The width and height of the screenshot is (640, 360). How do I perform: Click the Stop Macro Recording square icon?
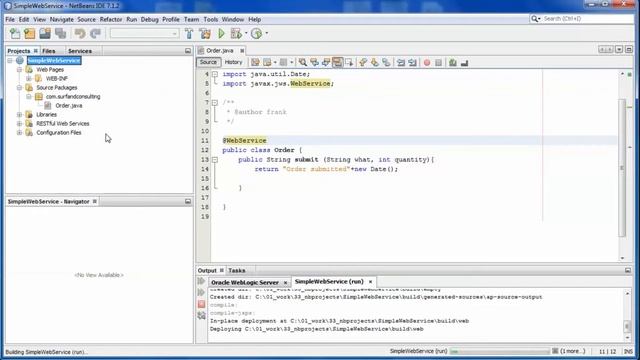pyautogui.click(x=438, y=62)
